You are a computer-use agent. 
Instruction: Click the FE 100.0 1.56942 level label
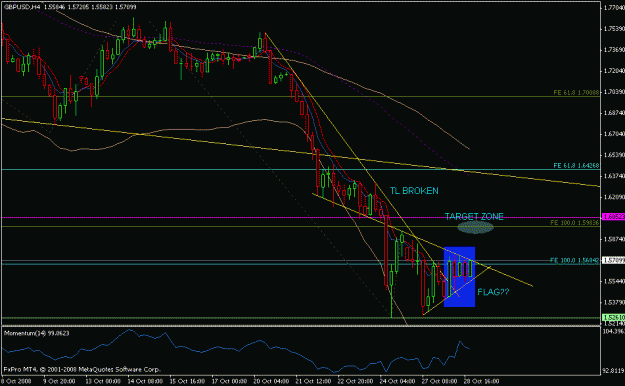tap(574, 260)
